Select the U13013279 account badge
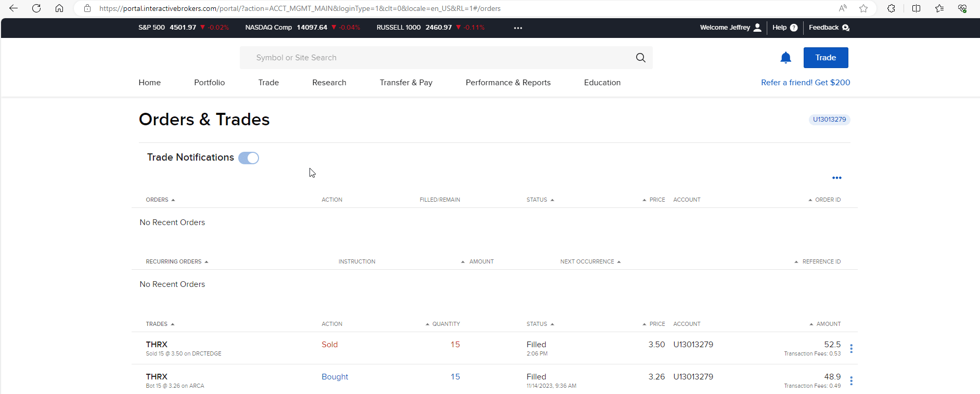The image size is (980, 394). point(829,120)
